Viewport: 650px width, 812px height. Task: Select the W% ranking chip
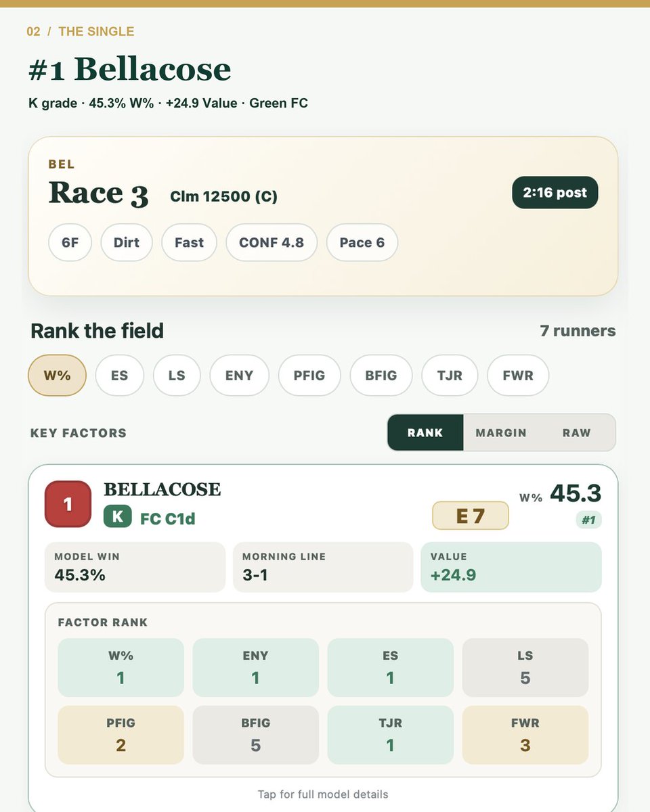(x=57, y=376)
